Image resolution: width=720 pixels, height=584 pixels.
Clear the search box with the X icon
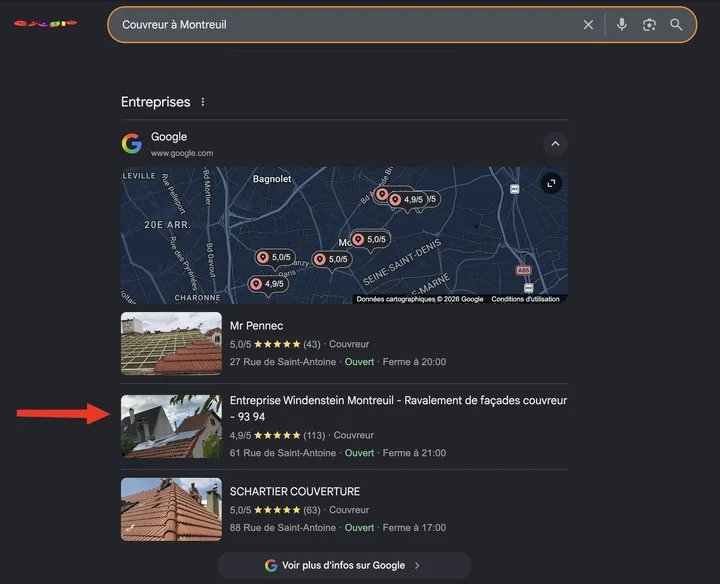point(588,25)
